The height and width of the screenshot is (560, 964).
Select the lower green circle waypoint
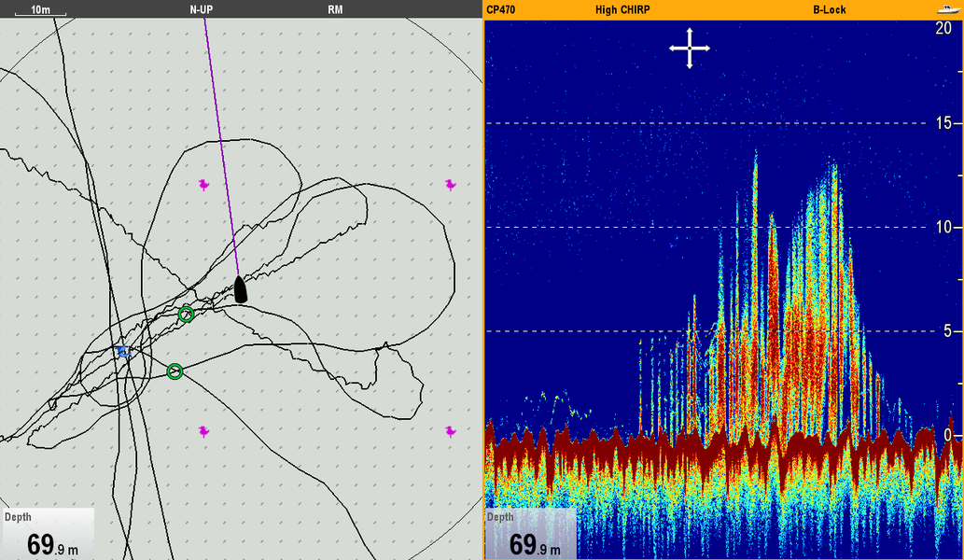pyautogui.click(x=175, y=371)
